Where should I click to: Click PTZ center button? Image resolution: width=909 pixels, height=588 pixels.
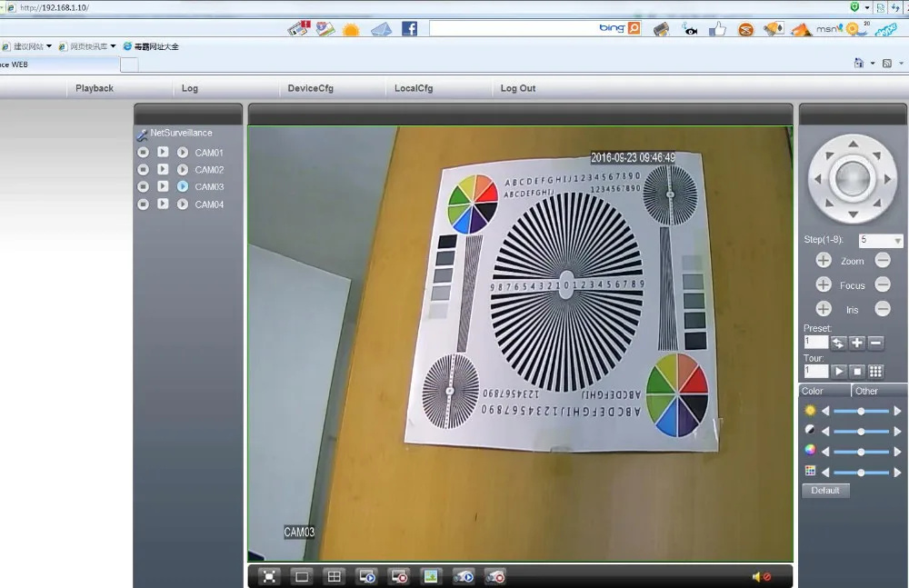(x=853, y=179)
